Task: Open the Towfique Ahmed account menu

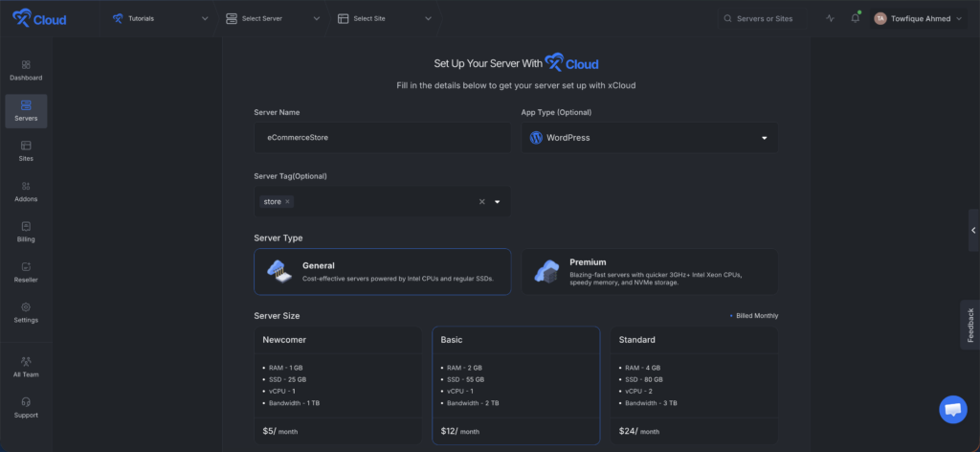Action: (x=918, y=19)
